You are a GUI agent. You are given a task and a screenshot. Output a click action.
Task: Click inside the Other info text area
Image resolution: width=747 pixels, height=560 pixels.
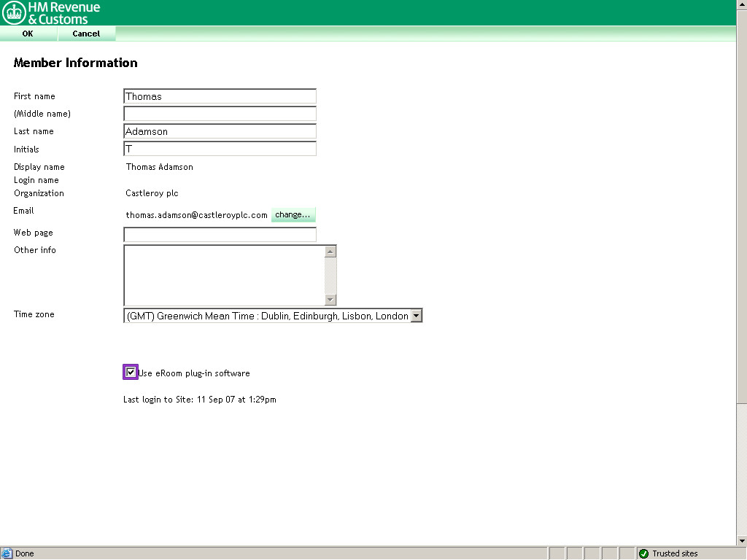tap(224, 275)
